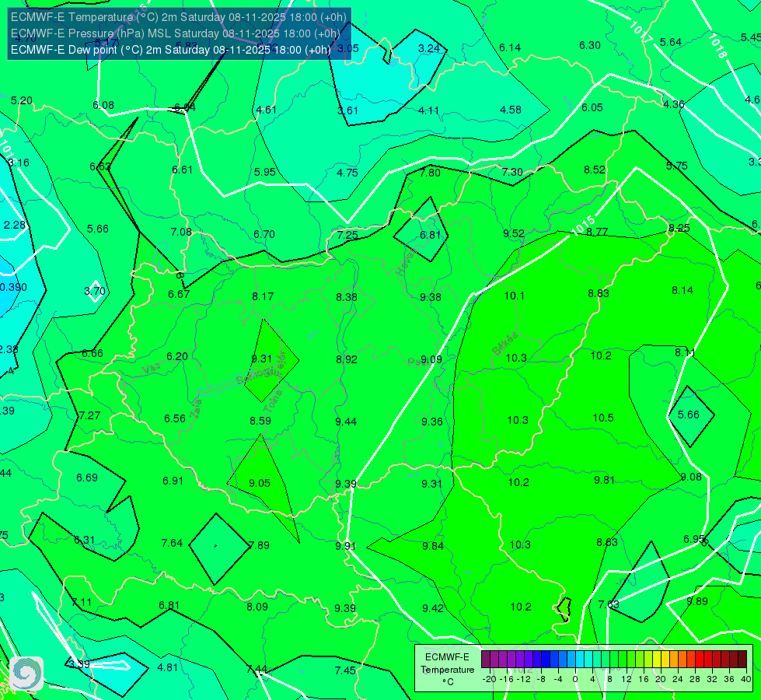This screenshot has height=700, width=761.
Task: Click the 4.75 temperature value
Action: (347, 173)
